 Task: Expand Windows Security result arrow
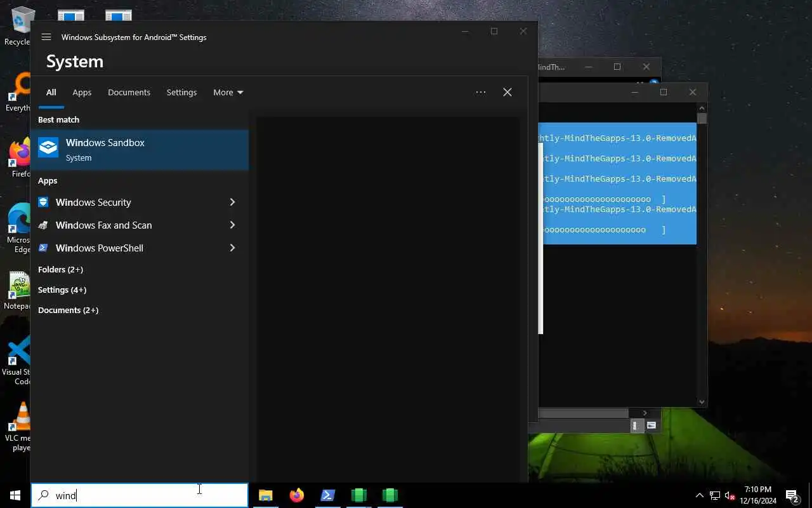(x=232, y=202)
